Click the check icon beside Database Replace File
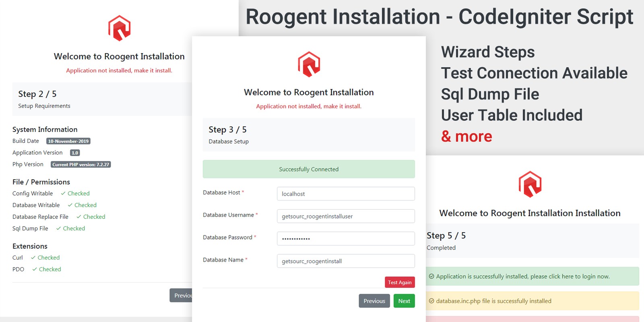Viewport: 644px width, 322px height. point(79,217)
